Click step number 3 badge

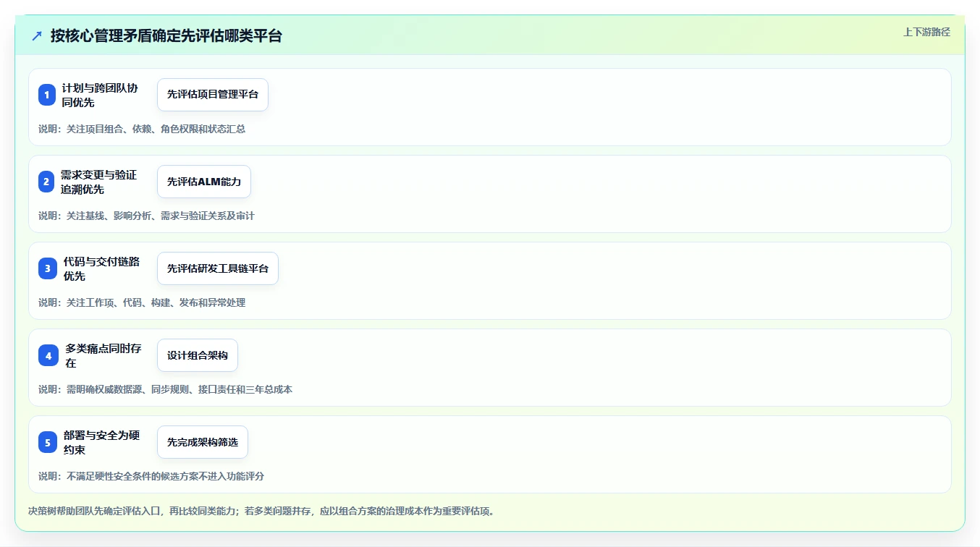(47, 268)
